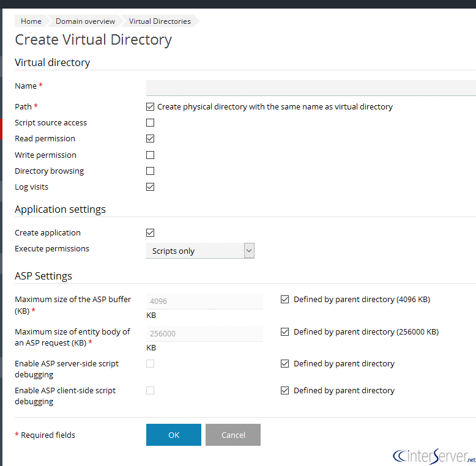Uncheck Defined by parent directory (4096 KB)
The width and height of the screenshot is (476, 466).
point(284,300)
